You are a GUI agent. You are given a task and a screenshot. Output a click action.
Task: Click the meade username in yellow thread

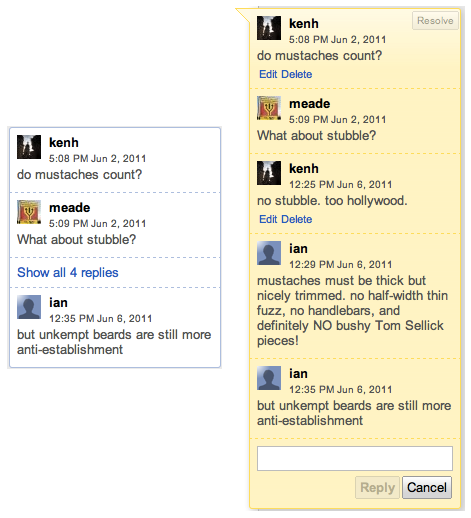tap(309, 104)
